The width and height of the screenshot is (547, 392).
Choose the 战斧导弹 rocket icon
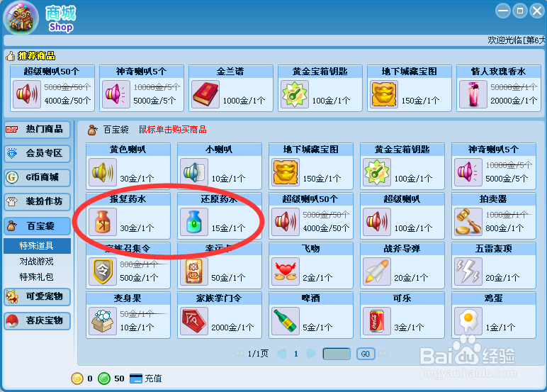pos(377,271)
